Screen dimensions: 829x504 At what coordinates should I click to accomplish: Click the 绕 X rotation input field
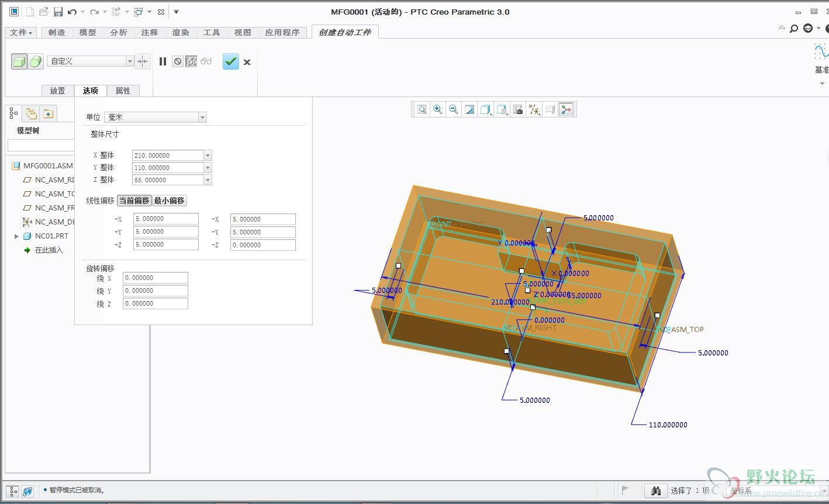pos(156,278)
